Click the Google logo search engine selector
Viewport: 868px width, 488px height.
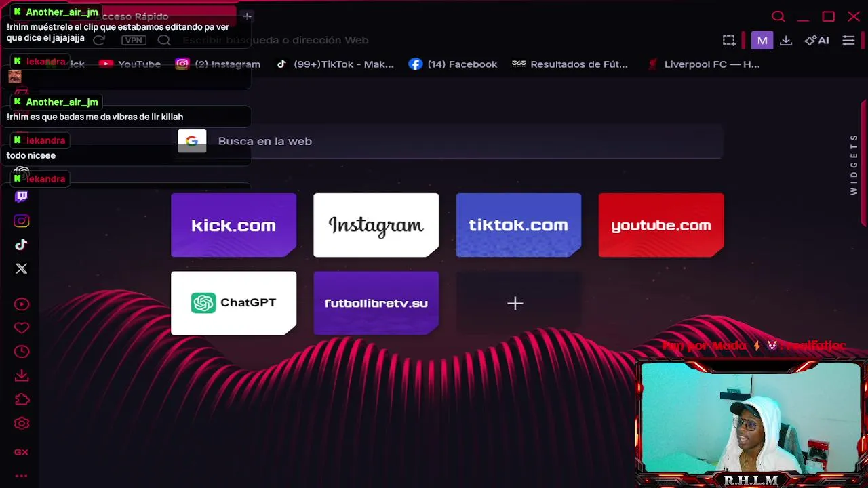pyautogui.click(x=192, y=141)
